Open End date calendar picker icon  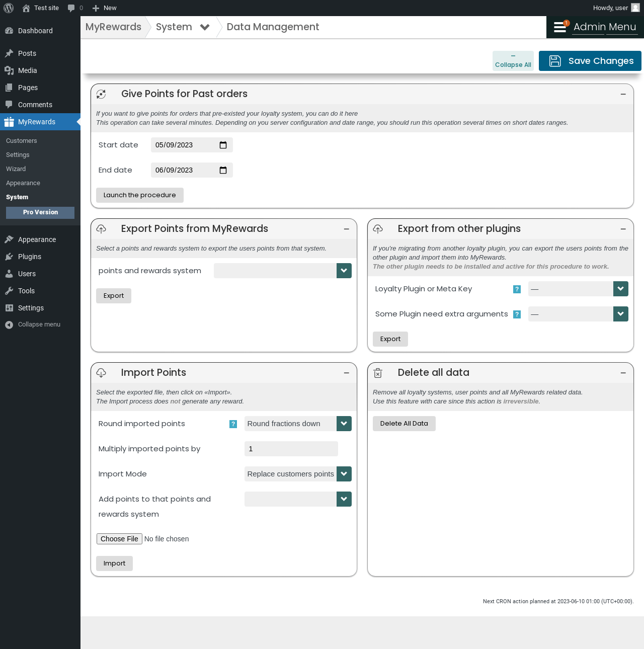click(223, 170)
